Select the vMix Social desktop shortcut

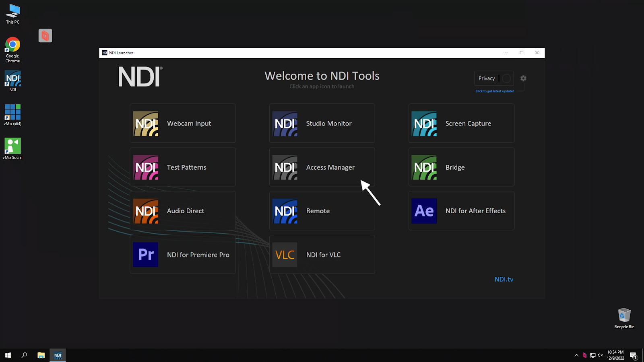[x=12, y=149]
